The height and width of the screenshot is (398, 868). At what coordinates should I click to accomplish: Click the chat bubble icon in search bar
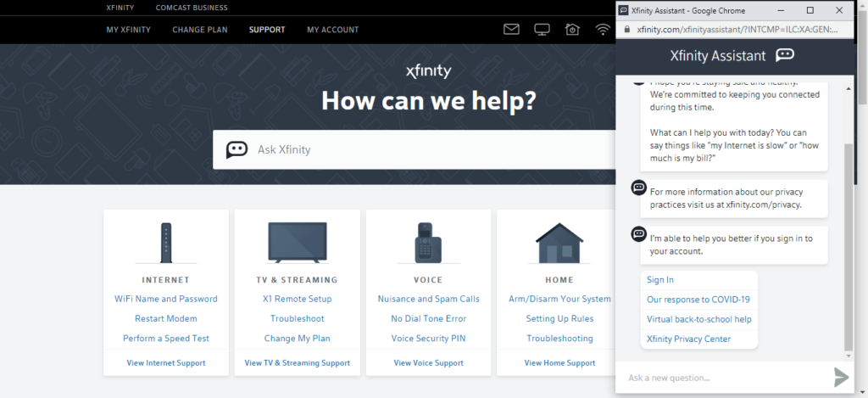237,149
